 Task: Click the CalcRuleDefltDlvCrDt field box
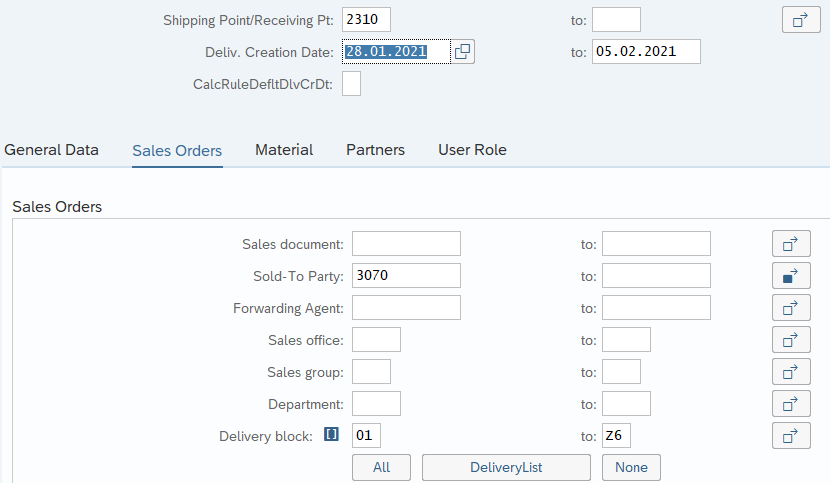coord(351,84)
